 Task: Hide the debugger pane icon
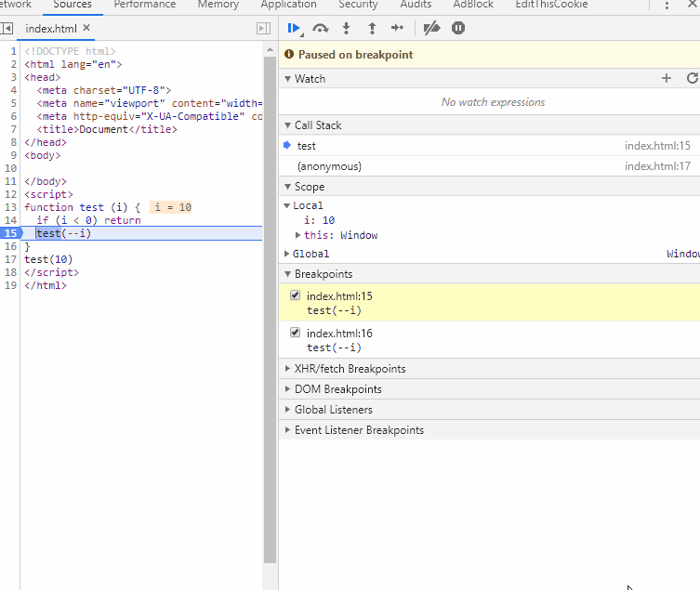coord(263,29)
